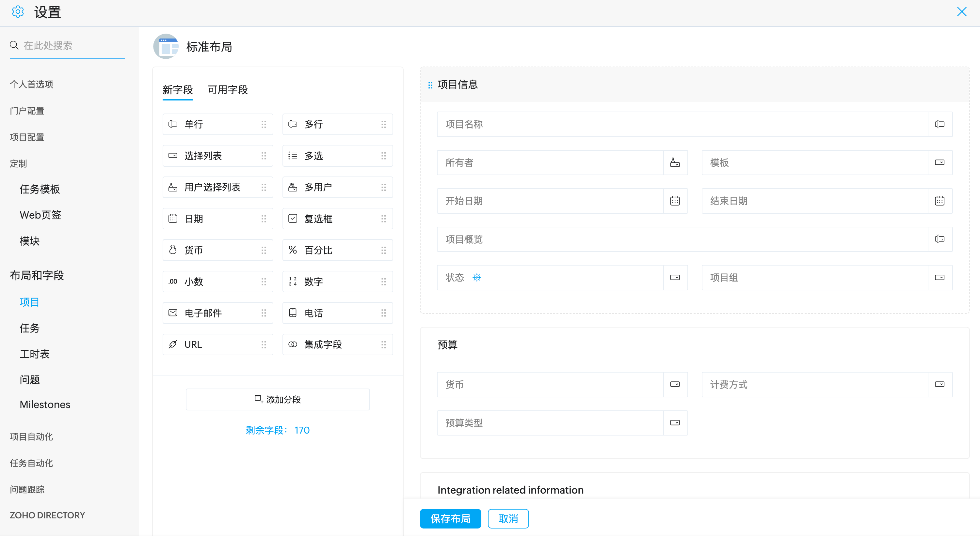The width and height of the screenshot is (980, 536).
Task: Open 任务 under 布局和字段 in sidebar
Action: (x=30, y=328)
